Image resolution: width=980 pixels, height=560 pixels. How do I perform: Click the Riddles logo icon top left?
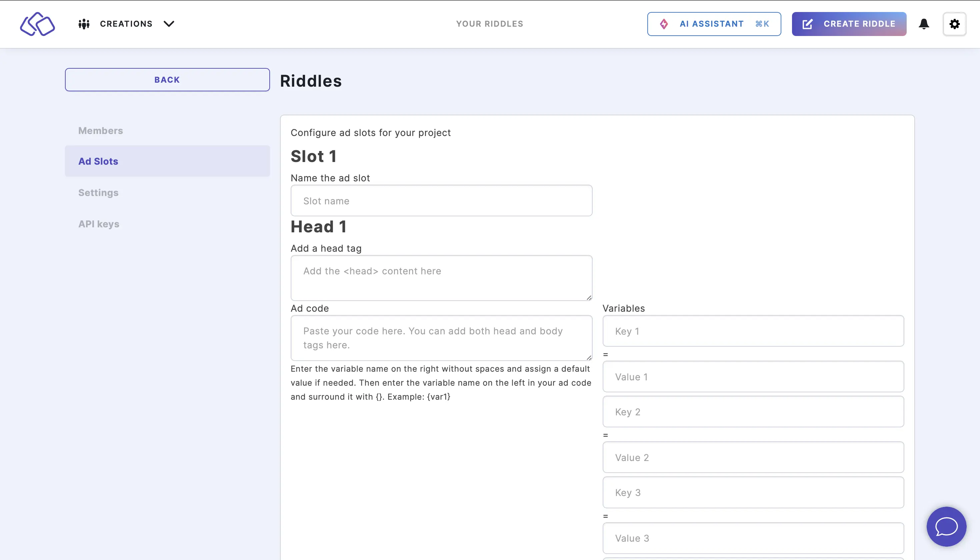[x=38, y=24]
